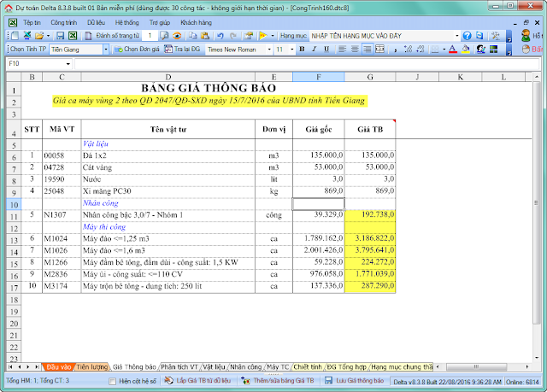The width and height of the screenshot is (547, 392).
Task: Set center text alignment
Action: click(355, 50)
